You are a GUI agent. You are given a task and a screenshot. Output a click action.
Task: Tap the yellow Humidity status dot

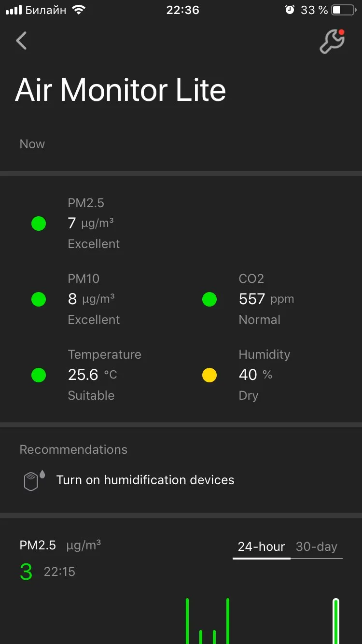(209, 375)
